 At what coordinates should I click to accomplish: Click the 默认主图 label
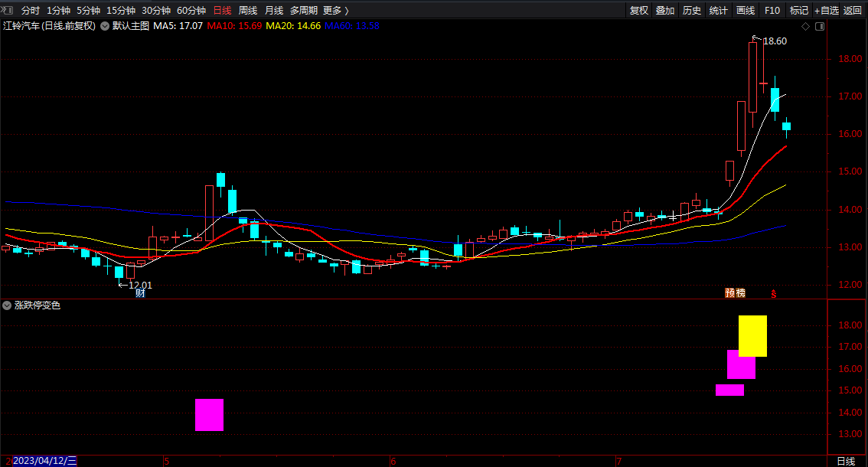(131, 26)
